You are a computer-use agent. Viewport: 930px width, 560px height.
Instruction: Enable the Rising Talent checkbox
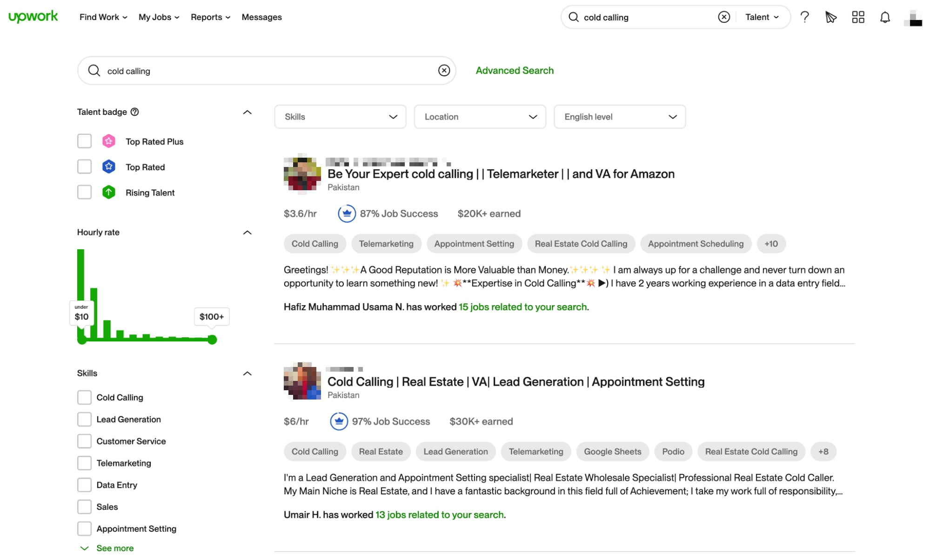click(x=84, y=192)
